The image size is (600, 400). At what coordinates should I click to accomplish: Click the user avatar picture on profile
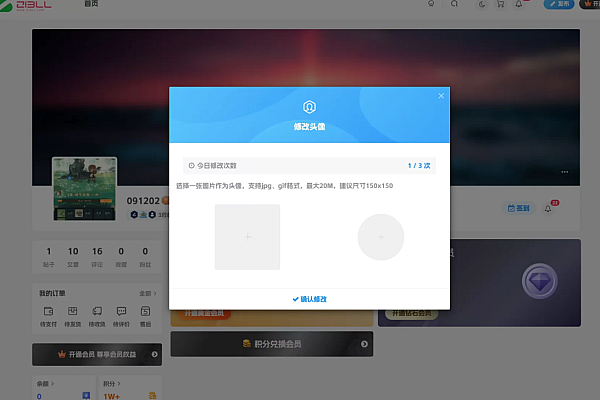[85, 189]
